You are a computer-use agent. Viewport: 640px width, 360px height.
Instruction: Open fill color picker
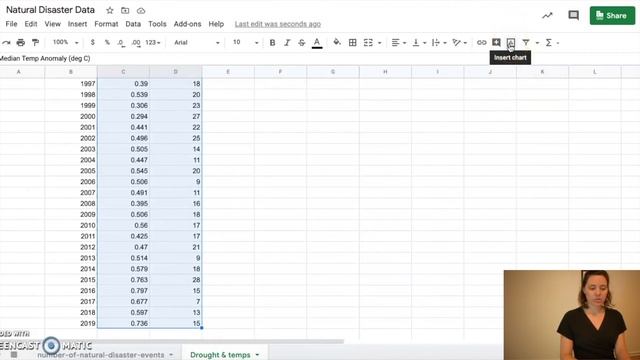[337, 42]
